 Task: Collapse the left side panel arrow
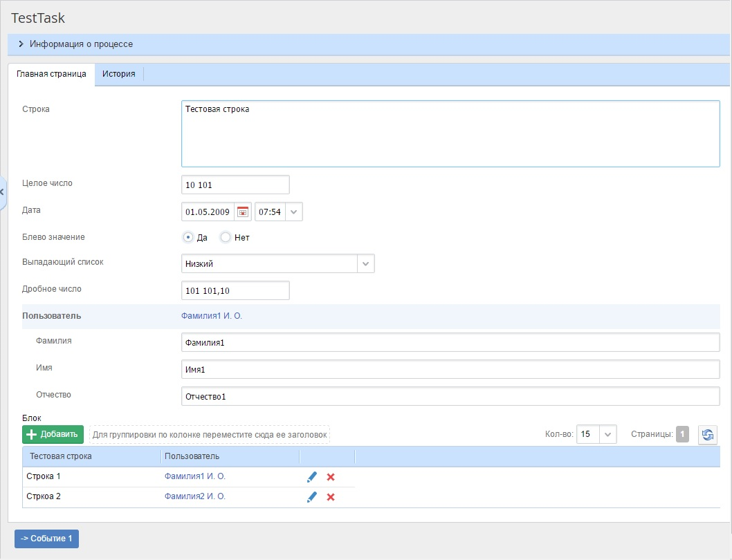coord(2,192)
